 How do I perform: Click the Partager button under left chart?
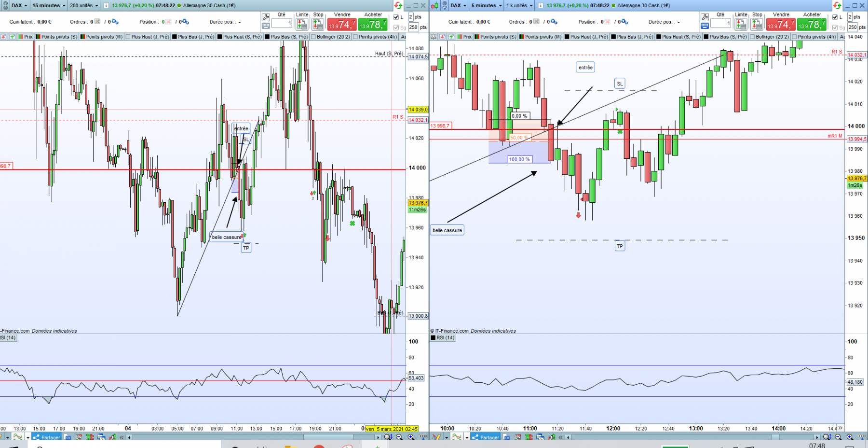(47, 437)
